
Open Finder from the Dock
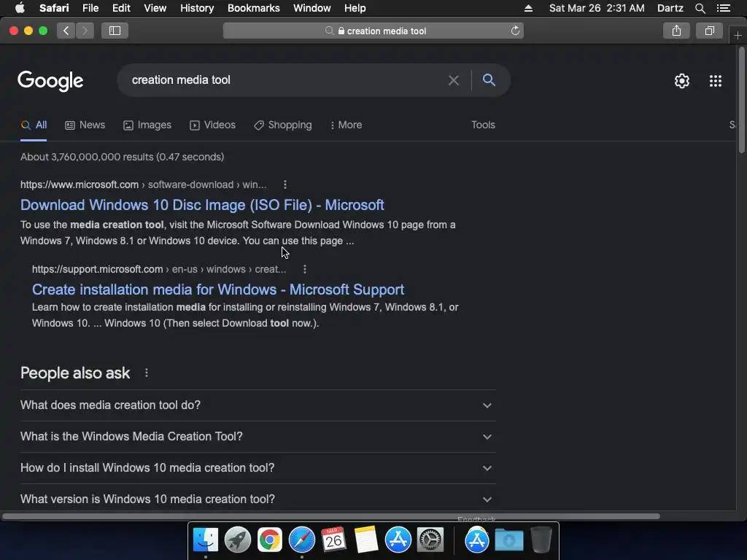pyautogui.click(x=205, y=540)
